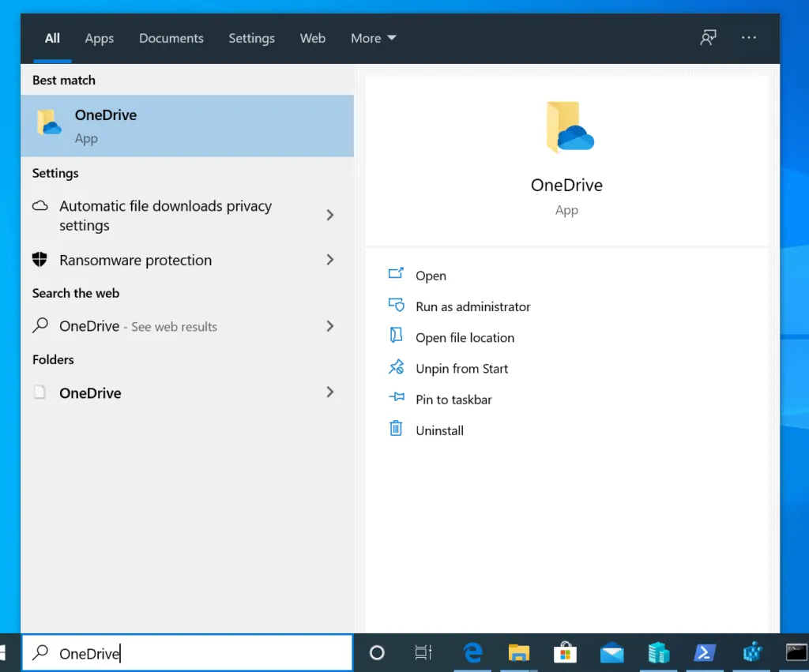The width and height of the screenshot is (809, 672).
Task: Switch to the Documents tab
Action: point(171,38)
